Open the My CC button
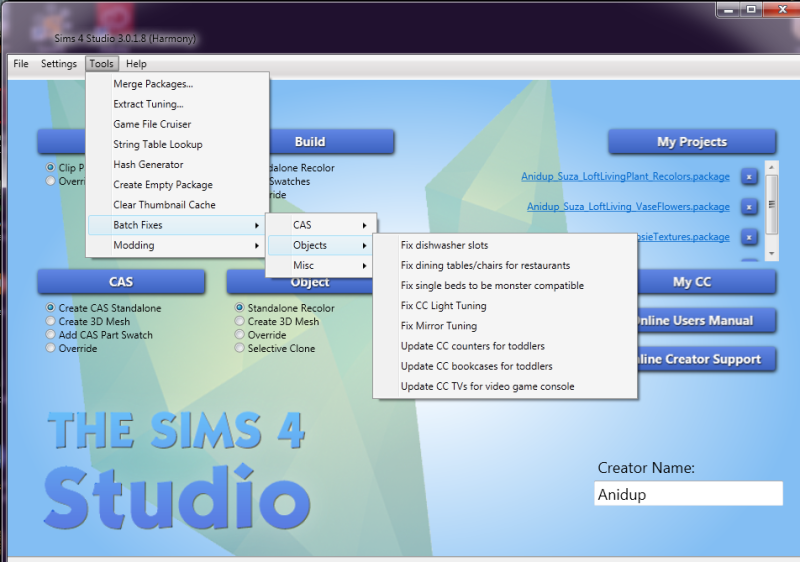800x562 pixels. click(706, 282)
